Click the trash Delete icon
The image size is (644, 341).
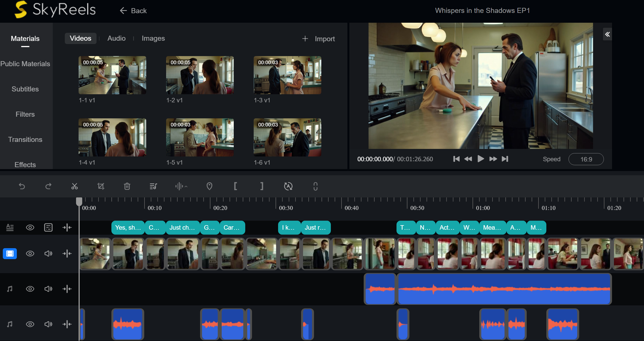pyautogui.click(x=127, y=186)
